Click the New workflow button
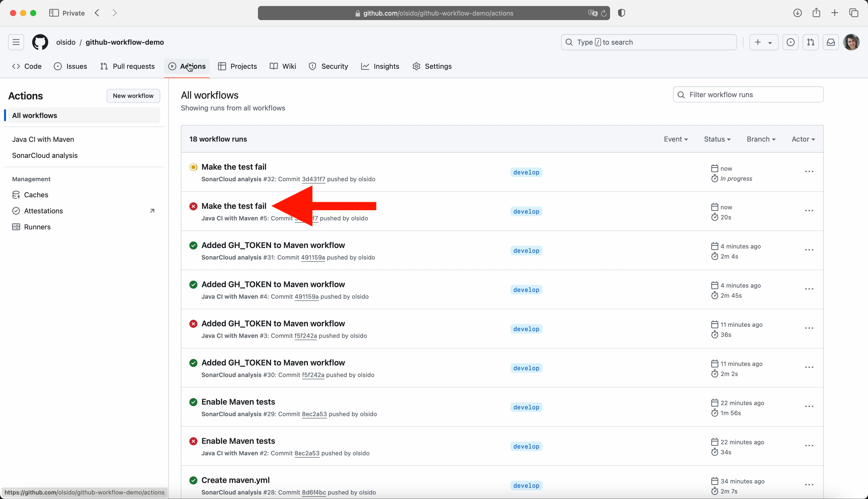This screenshot has width=868, height=499. coord(133,96)
